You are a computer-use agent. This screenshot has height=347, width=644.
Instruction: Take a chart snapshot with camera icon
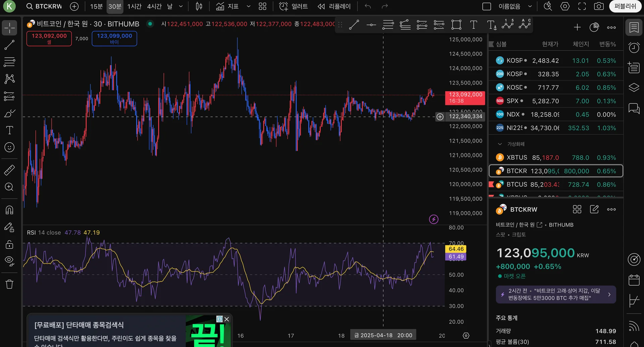(x=599, y=6)
